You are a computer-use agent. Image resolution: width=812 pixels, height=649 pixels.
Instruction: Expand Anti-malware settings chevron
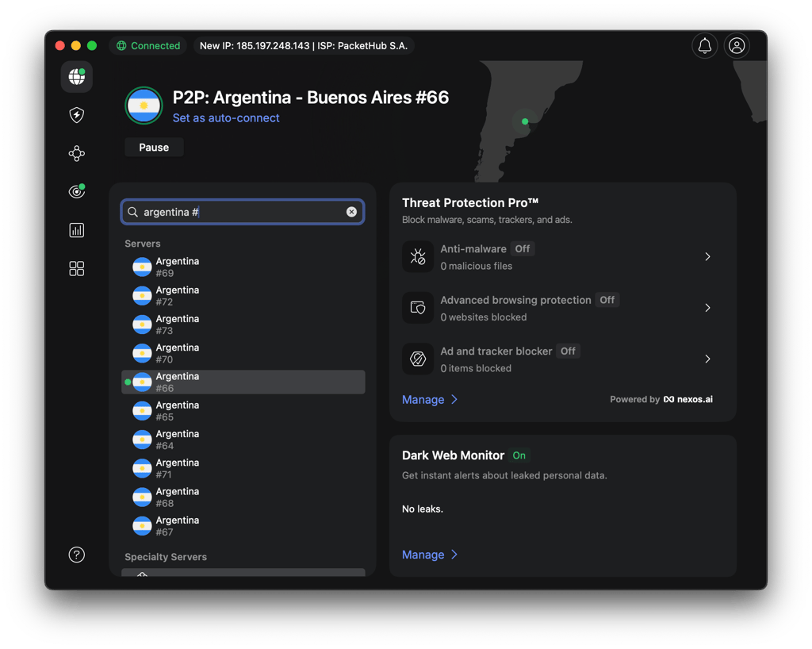[707, 256]
